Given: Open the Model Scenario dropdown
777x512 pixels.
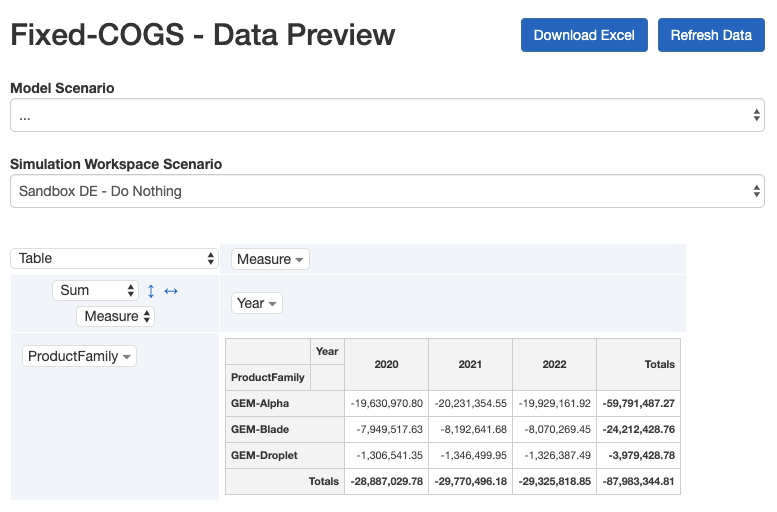Looking at the screenshot, I should (387, 116).
